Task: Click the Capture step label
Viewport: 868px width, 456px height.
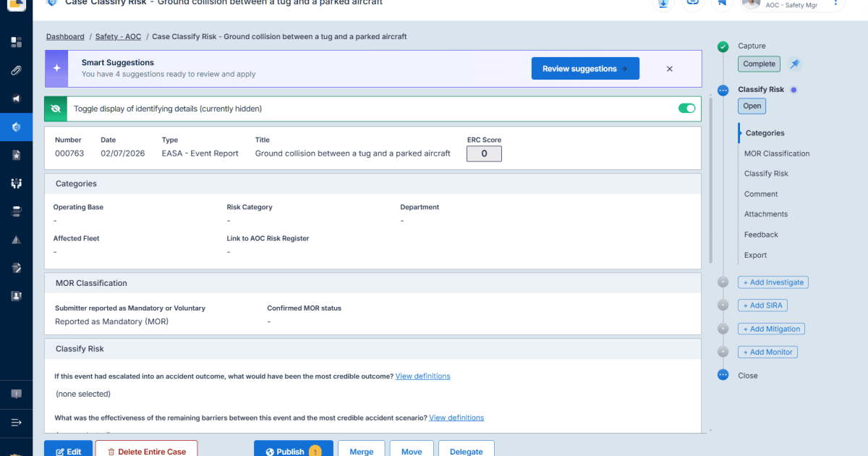Action: coord(752,46)
